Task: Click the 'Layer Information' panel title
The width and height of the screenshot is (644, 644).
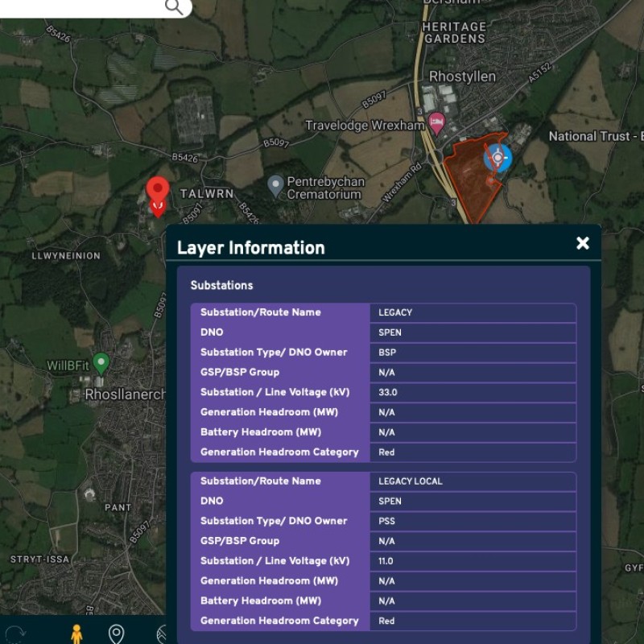Action: 251,248
